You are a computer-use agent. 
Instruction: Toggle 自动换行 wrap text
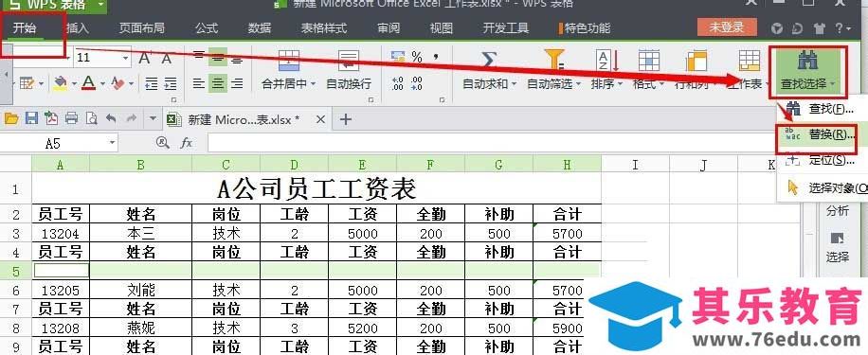pos(348,70)
